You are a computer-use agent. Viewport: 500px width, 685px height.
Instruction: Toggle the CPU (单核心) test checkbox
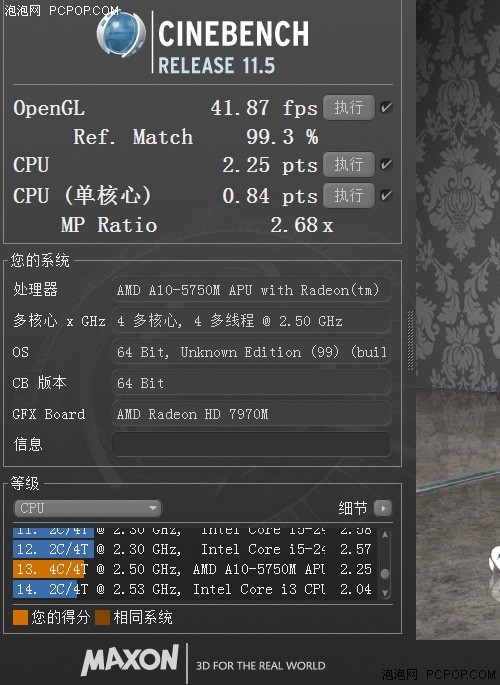(386, 195)
